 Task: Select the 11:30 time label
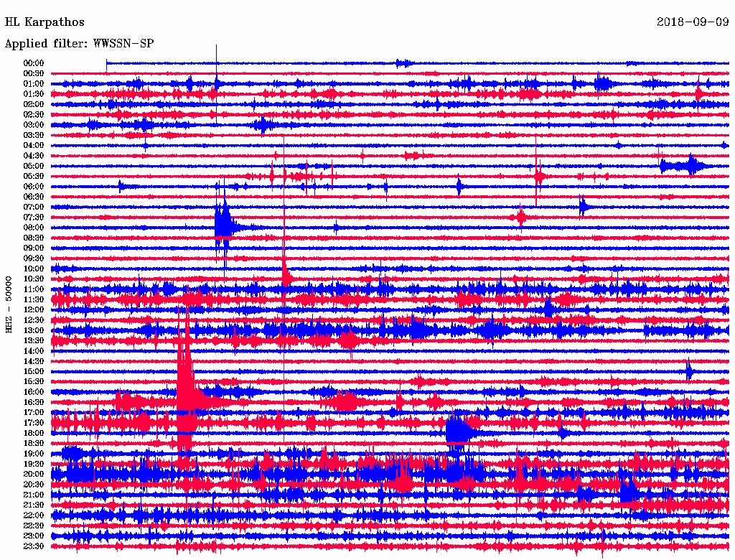click(x=34, y=299)
